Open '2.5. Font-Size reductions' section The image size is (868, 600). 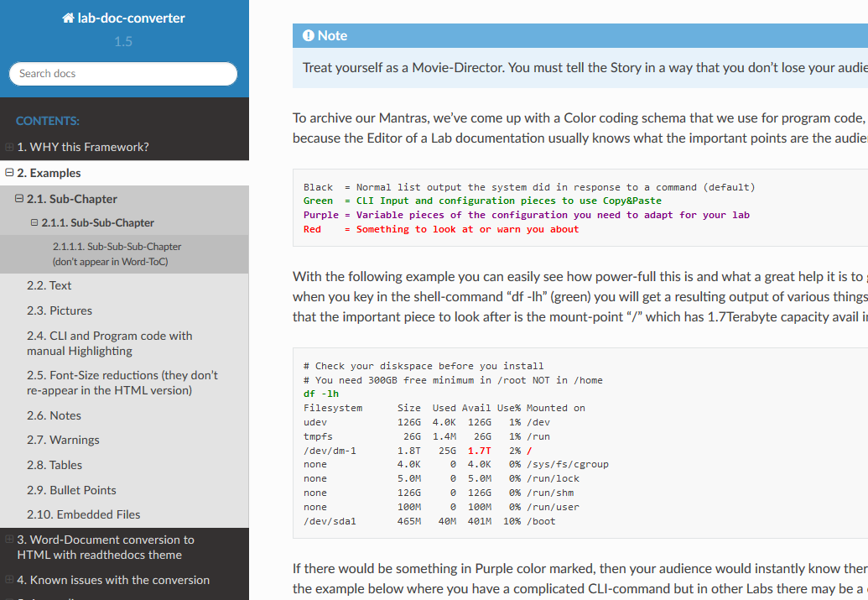coord(122,383)
